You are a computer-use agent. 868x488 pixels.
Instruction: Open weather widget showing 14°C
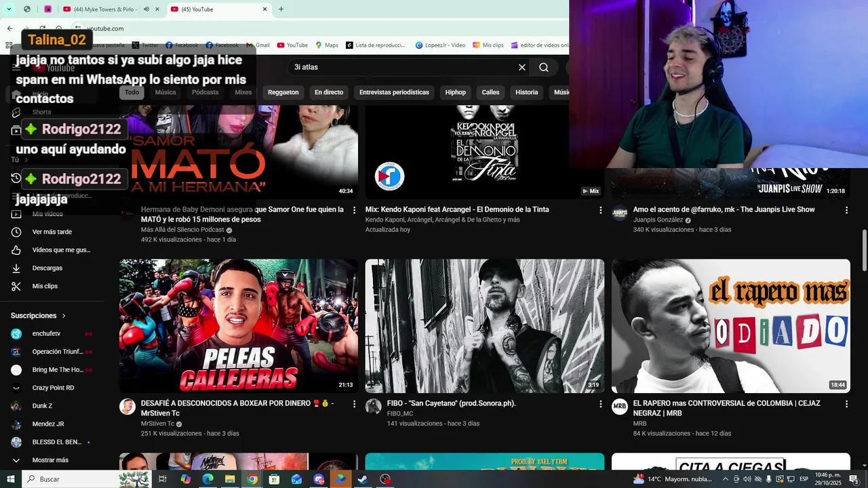point(673,479)
